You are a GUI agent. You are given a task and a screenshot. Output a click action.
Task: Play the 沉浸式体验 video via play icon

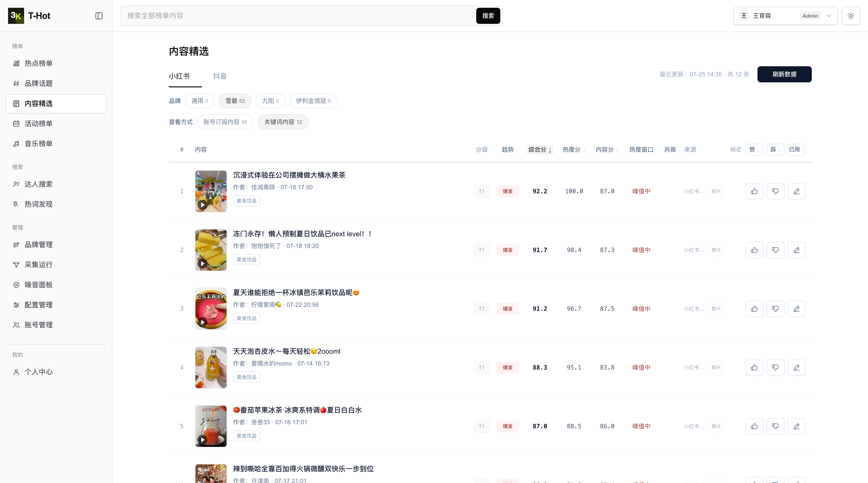click(x=202, y=204)
